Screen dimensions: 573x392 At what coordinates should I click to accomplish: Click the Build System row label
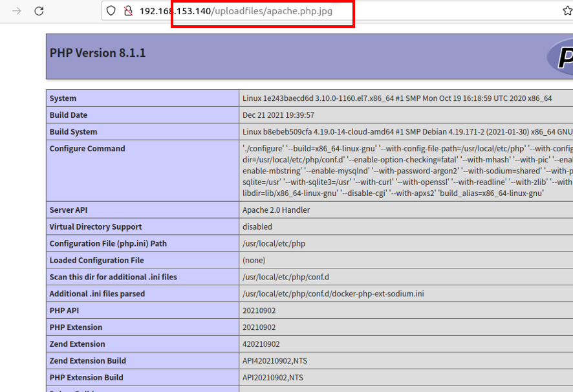click(73, 132)
